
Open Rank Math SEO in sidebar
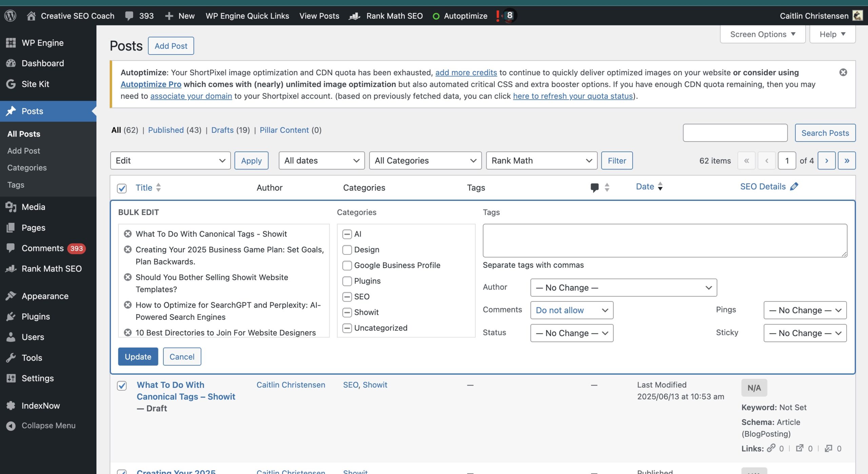[x=51, y=269]
